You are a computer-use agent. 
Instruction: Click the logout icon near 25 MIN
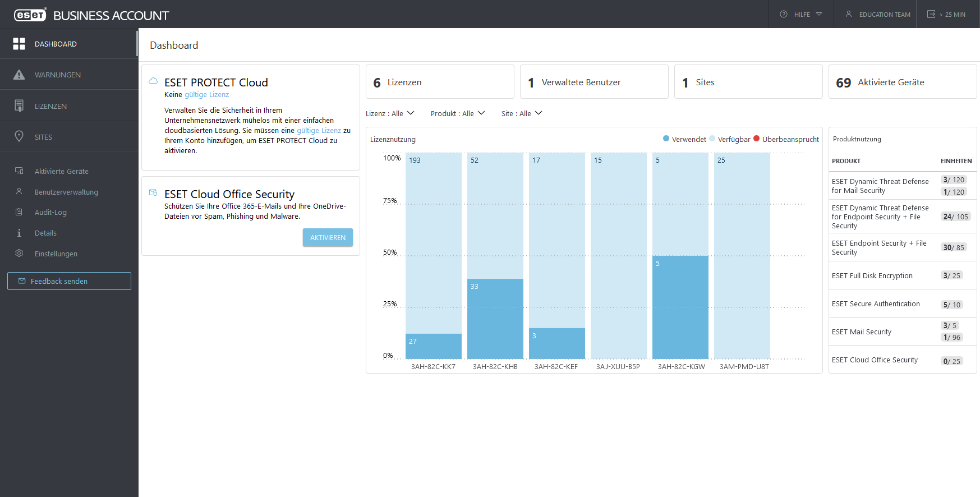(931, 14)
